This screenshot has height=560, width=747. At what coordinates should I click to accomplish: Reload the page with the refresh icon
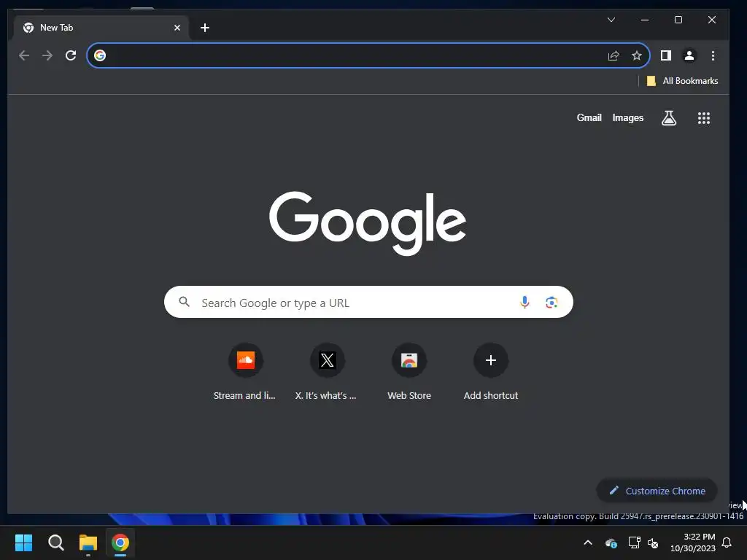(71, 55)
